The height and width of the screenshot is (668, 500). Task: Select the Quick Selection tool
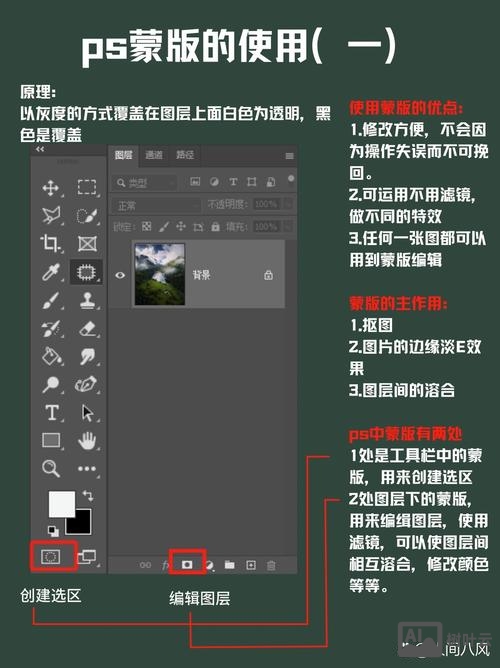pyautogui.click(x=87, y=216)
